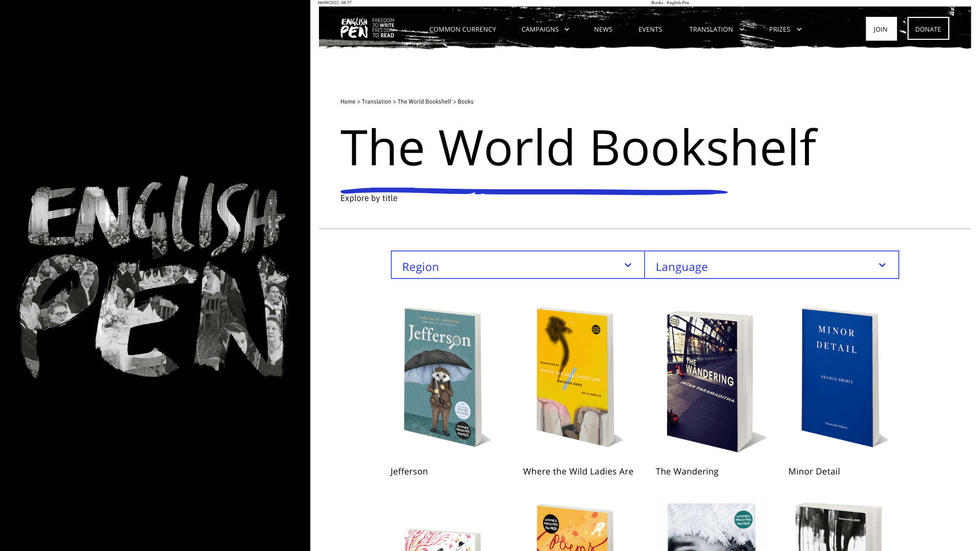The image size is (980, 551).
Task: Open the orange Poems book cover
Action: pos(575,528)
